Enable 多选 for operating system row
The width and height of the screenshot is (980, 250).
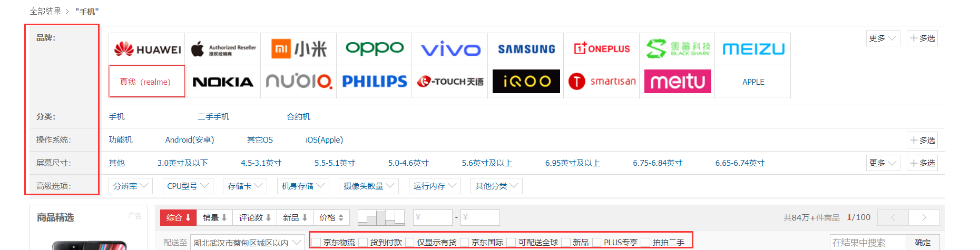pyautogui.click(x=922, y=140)
